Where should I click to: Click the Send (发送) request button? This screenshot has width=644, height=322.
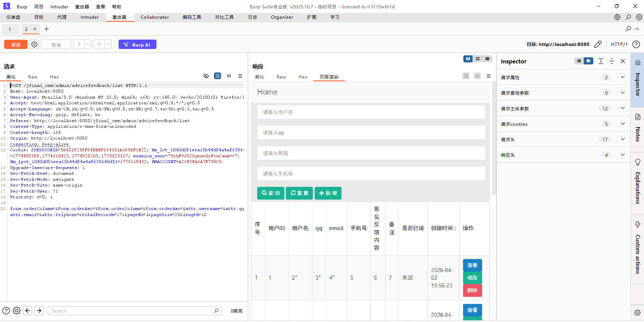coord(16,45)
